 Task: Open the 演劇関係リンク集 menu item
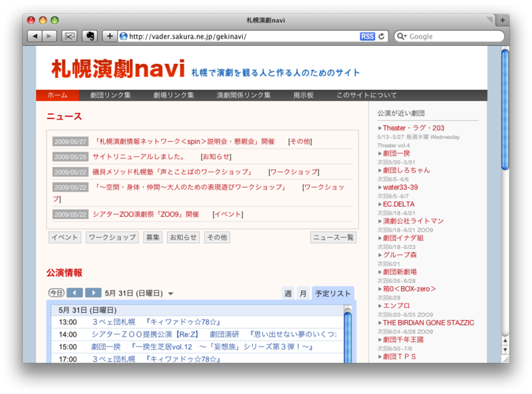tap(243, 95)
